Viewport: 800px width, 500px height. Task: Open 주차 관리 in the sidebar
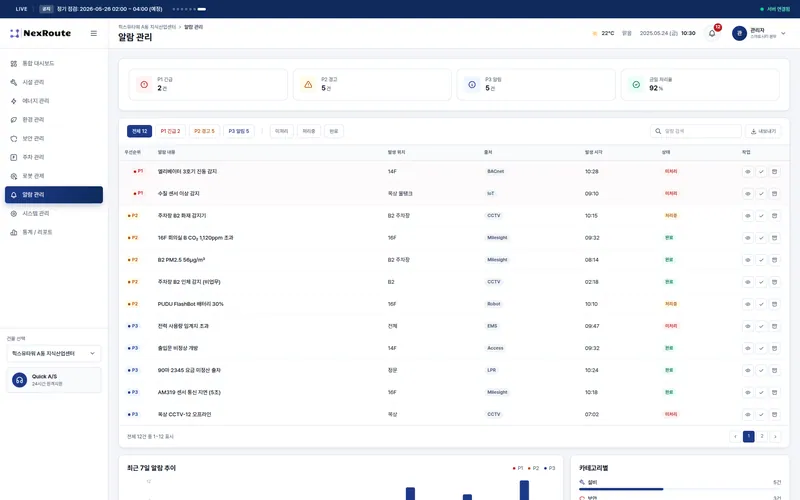(54, 157)
